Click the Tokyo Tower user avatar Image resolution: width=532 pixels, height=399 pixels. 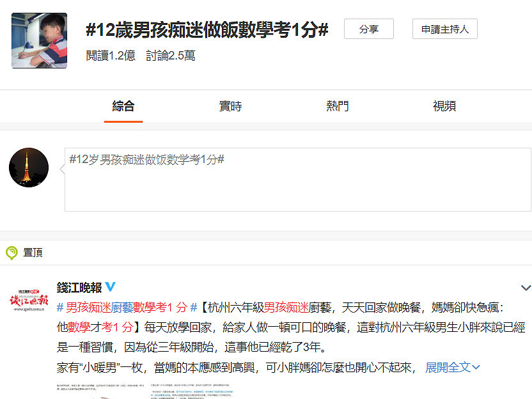pyautogui.click(x=29, y=168)
